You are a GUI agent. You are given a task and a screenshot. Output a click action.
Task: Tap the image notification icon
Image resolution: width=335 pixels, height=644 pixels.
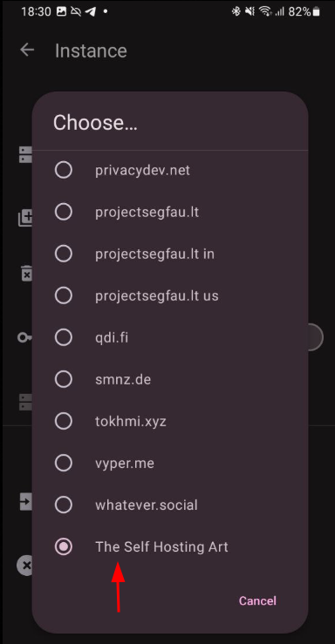point(62,12)
